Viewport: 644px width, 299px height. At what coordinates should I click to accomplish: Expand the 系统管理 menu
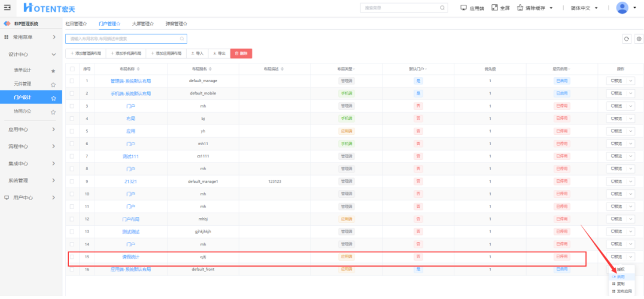coord(54,180)
